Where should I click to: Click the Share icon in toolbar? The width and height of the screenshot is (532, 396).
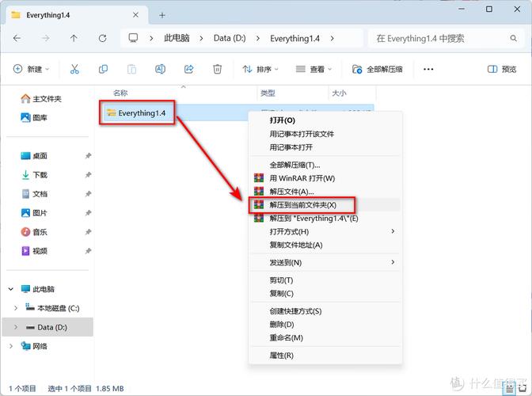click(188, 70)
